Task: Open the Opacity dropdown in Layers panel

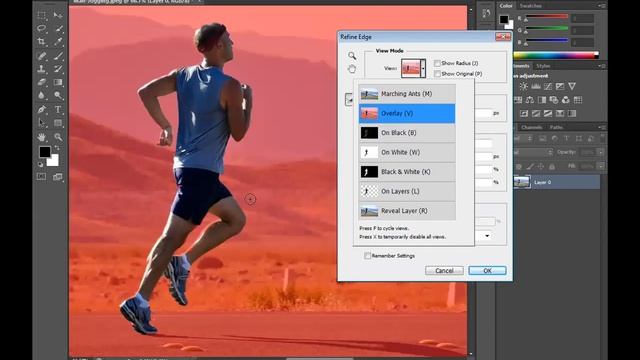Action: coord(601,152)
